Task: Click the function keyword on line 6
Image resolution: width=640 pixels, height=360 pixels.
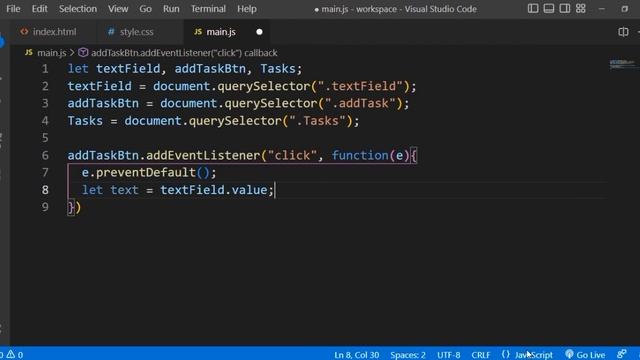Action: pyautogui.click(x=360, y=156)
